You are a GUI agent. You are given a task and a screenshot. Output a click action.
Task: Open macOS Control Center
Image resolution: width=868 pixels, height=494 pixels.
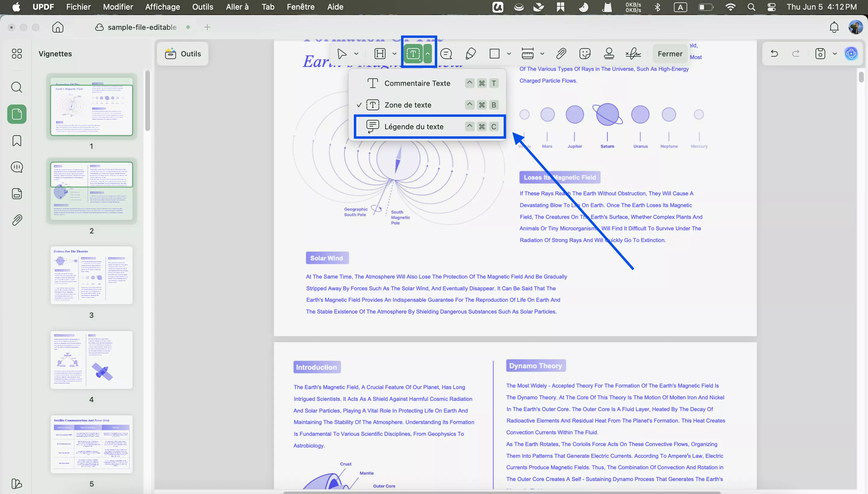[x=771, y=7]
